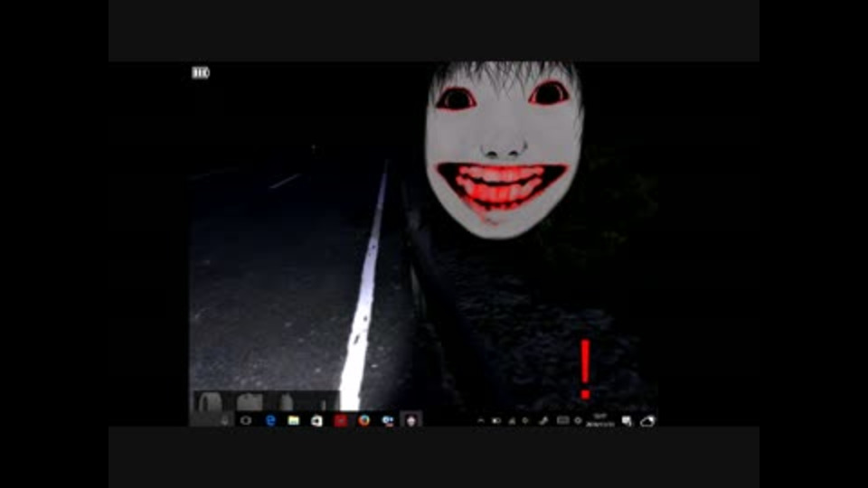Open the touch keyboard tray icon
868x488 pixels.
click(x=562, y=420)
